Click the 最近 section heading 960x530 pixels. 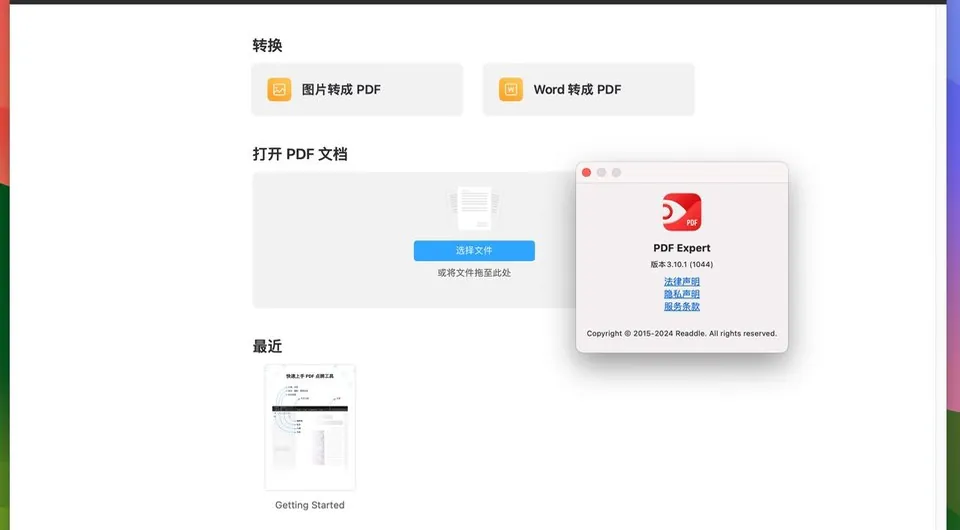(x=268, y=346)
